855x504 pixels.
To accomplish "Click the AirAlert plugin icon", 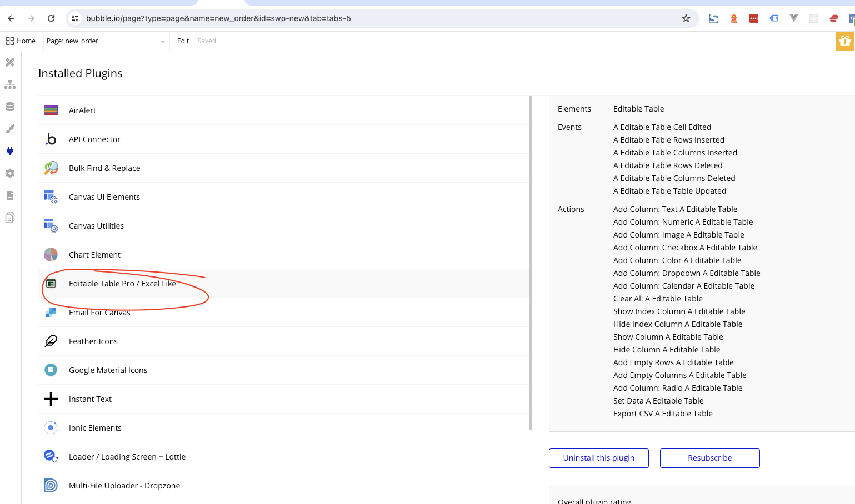I will [51, 110].
